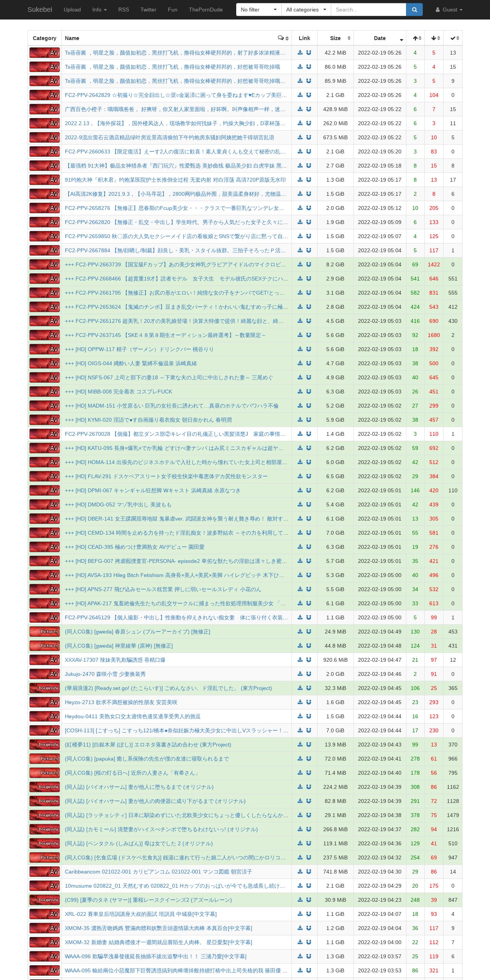
Task: Open magnet link for the 42.2 MiB row
Action: click(309, 53)
